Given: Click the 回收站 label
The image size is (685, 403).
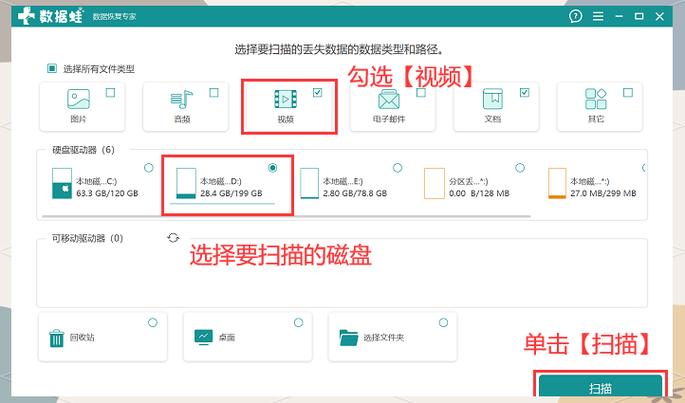Looking at the screenshot, I should (82, 337).
